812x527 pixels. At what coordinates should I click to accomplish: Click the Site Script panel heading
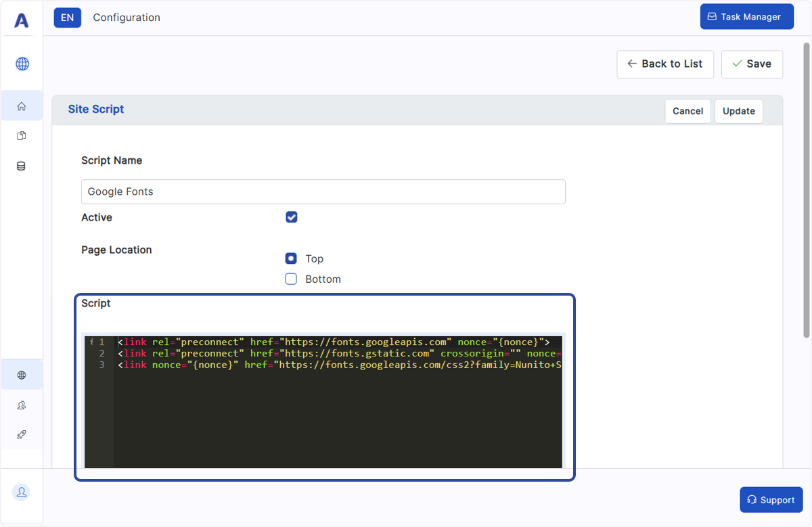pyautogui.click(x=96, y=109)
